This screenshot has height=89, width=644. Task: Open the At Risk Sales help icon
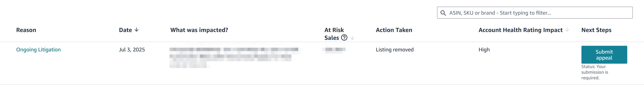point(344,38)
